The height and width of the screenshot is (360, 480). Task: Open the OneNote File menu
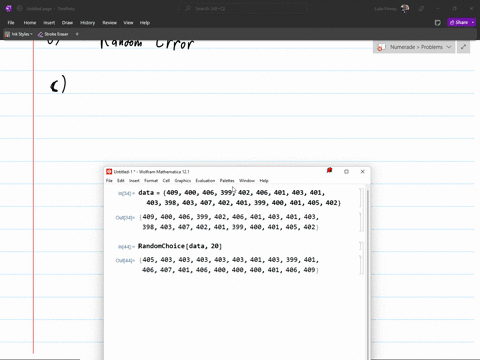(11, 23)
